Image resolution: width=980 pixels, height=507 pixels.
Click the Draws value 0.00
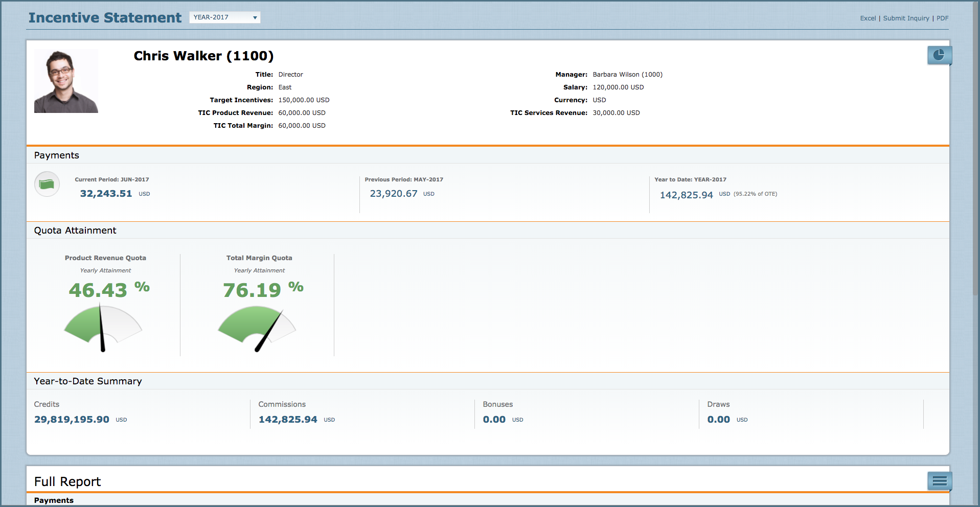coord(718,420)
